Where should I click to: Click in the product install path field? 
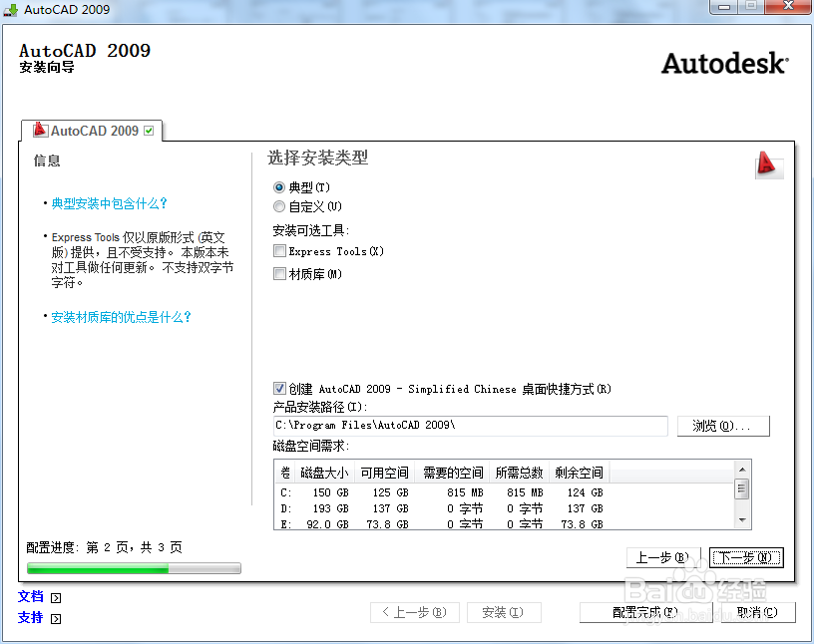pos(470,426)
